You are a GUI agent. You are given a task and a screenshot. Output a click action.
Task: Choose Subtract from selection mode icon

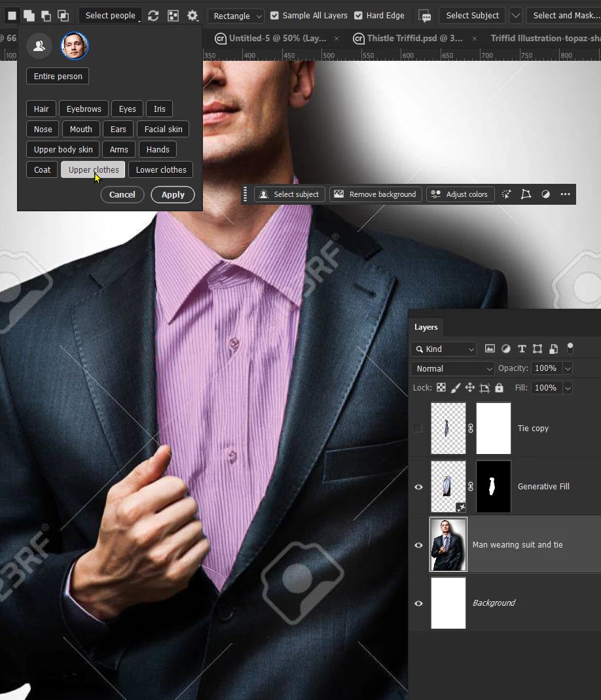coord(46,16)
